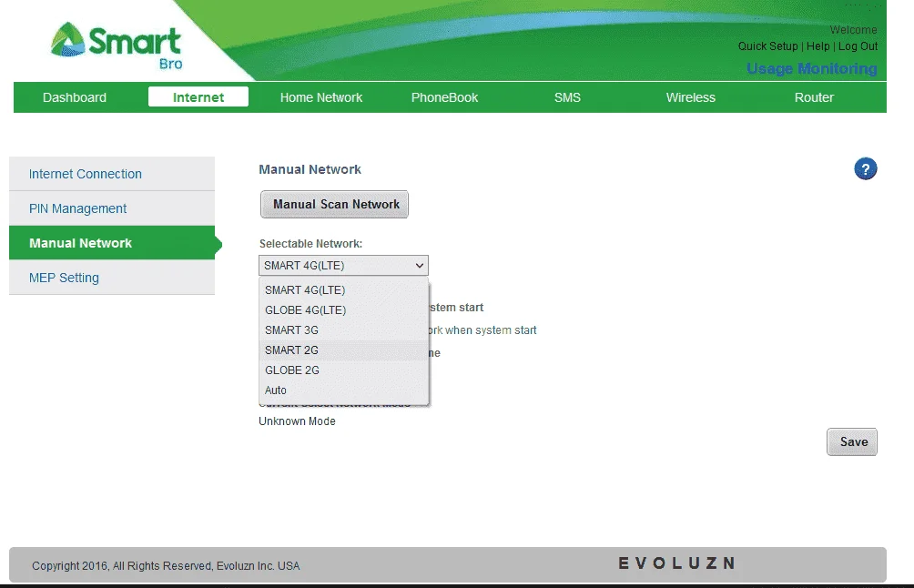Click the Manual Network page heading

(x=310, y=169)
